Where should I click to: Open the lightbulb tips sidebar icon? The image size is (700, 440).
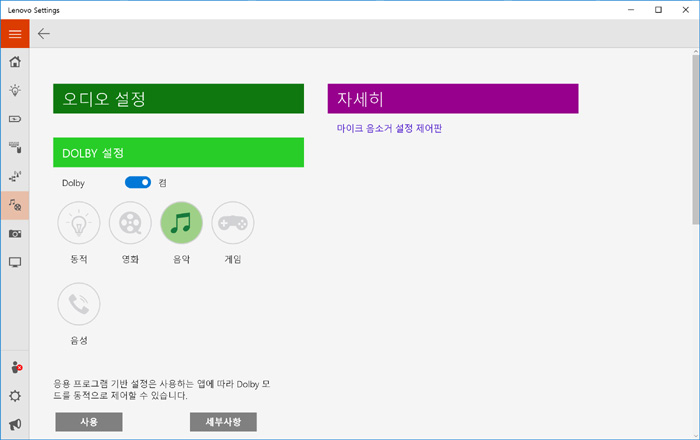point(15,90)
